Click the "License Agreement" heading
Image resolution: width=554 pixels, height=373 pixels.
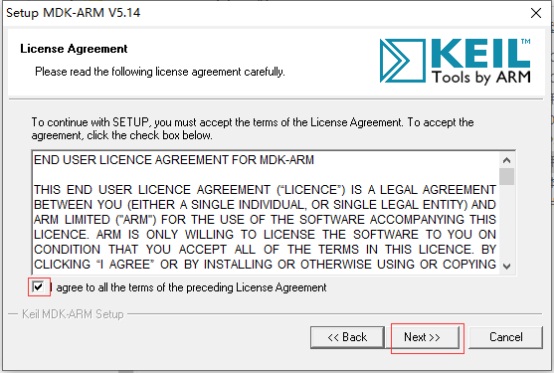coord(73,49)
